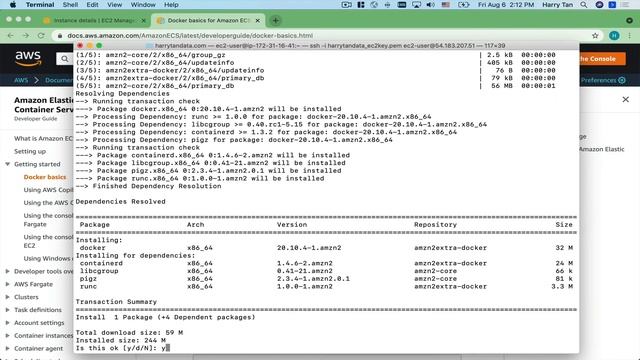Click 'Total download size: 59 M' line

point(129,333)
